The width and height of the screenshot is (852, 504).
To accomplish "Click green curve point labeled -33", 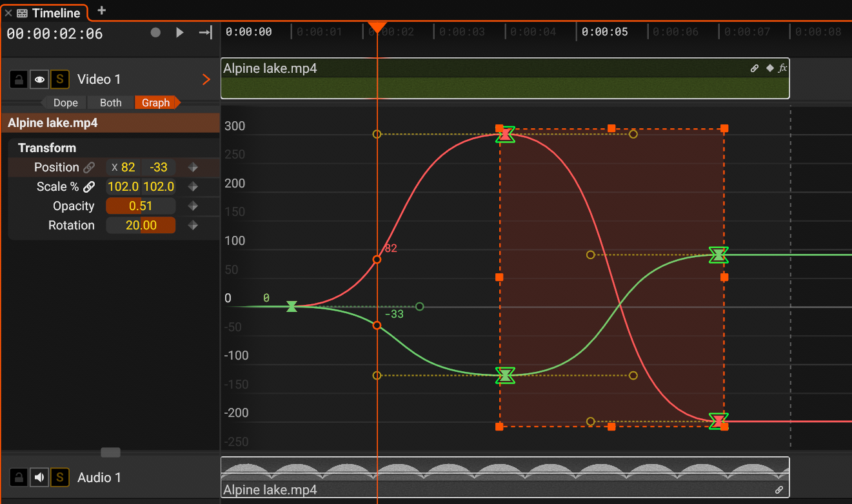I will click(377, 325).
